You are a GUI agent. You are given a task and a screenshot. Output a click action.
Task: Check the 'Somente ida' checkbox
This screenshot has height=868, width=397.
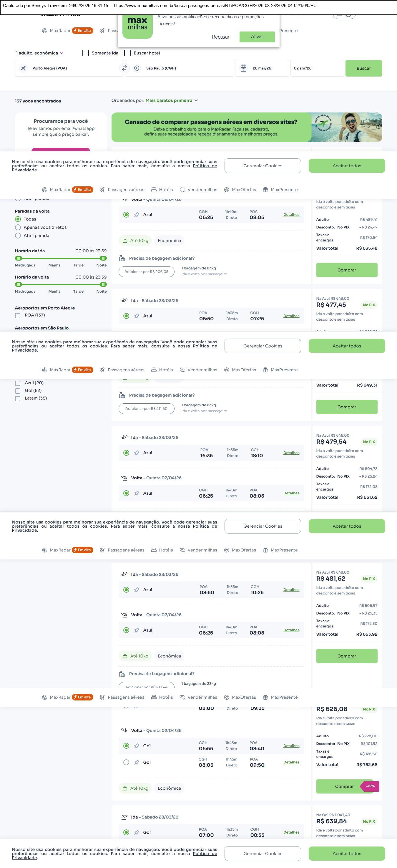pos(86,53)
